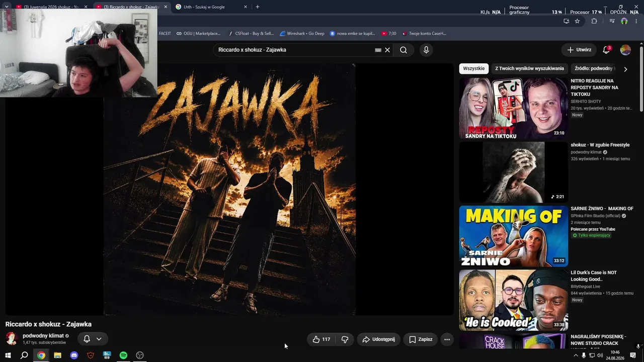Bookmark this page with the star icon
Screen dimensions: 644x362
coord(577,21)
